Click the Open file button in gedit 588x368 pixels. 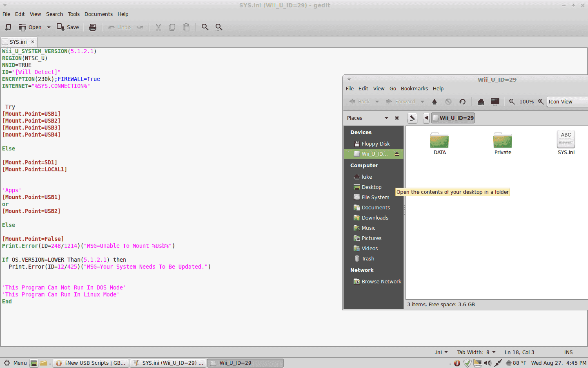pyautogui.click(x=30, y=27)
